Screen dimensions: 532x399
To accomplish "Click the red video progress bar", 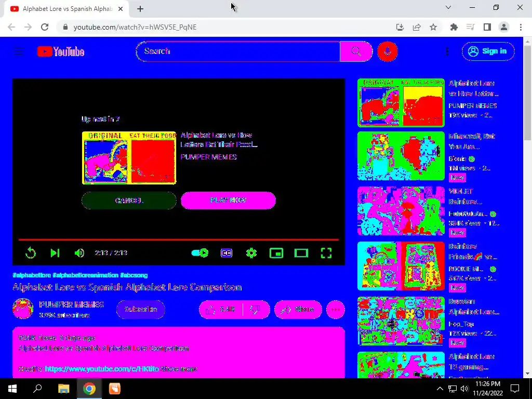I will tap(179, 240).
